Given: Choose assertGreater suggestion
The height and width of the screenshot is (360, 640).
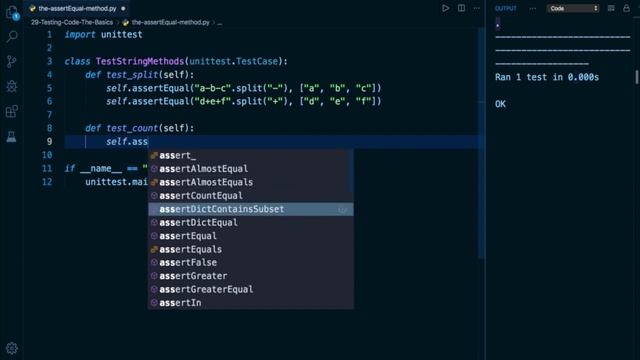Looking at the screenshot, I should point(251,276).
